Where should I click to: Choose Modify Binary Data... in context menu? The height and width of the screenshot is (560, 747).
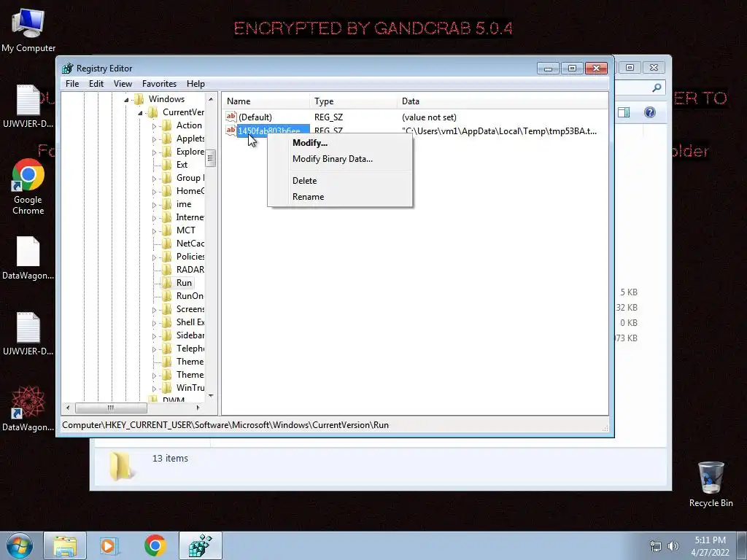[x=339, y=159]
